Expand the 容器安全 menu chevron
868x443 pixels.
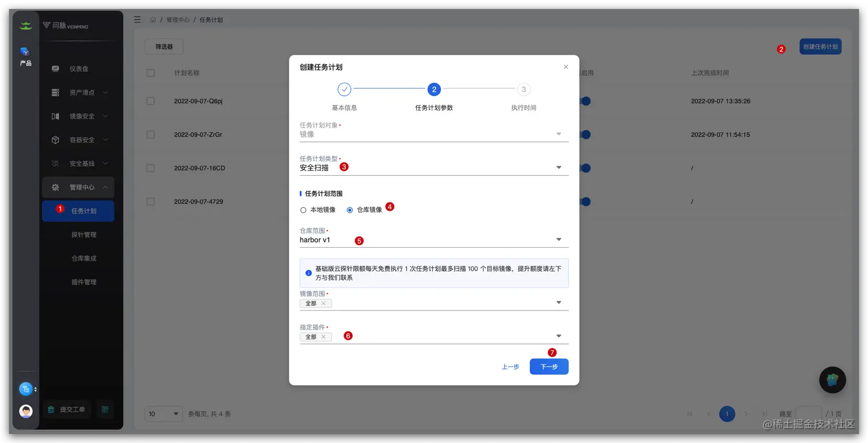coord(105,140)
